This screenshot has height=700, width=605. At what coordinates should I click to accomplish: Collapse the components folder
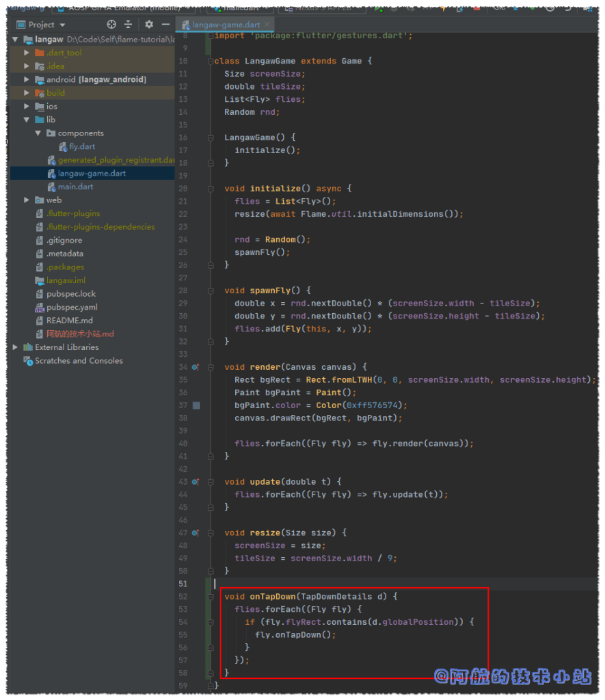coord(38,133)
